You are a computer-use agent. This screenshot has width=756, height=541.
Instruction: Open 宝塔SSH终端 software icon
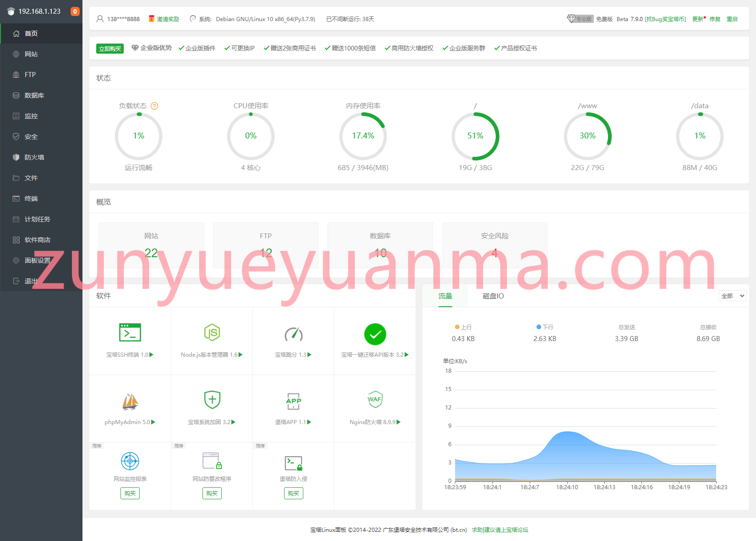click(x=130, y=333)
